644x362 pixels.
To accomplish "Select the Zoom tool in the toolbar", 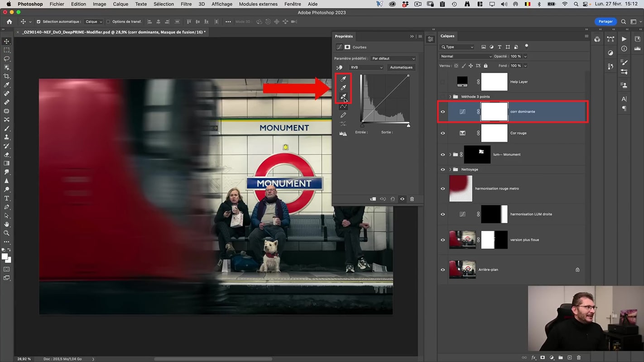I will tap(7, 233).
